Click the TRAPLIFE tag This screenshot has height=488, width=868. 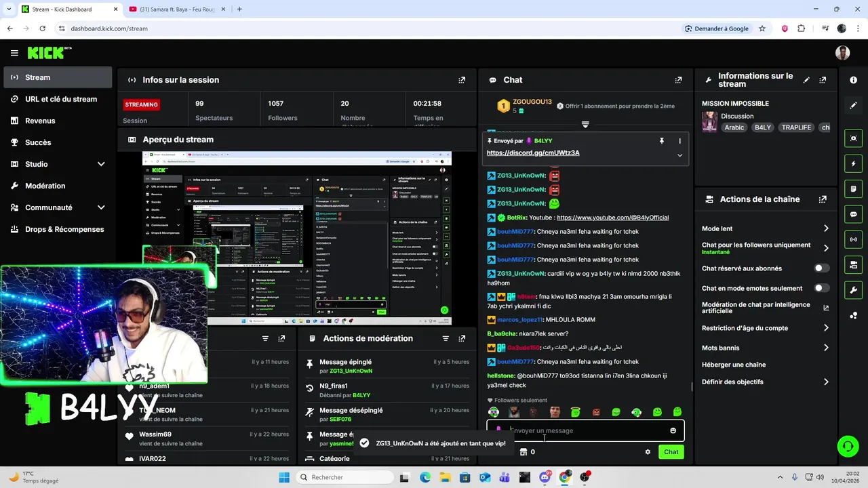pos(796,127)
